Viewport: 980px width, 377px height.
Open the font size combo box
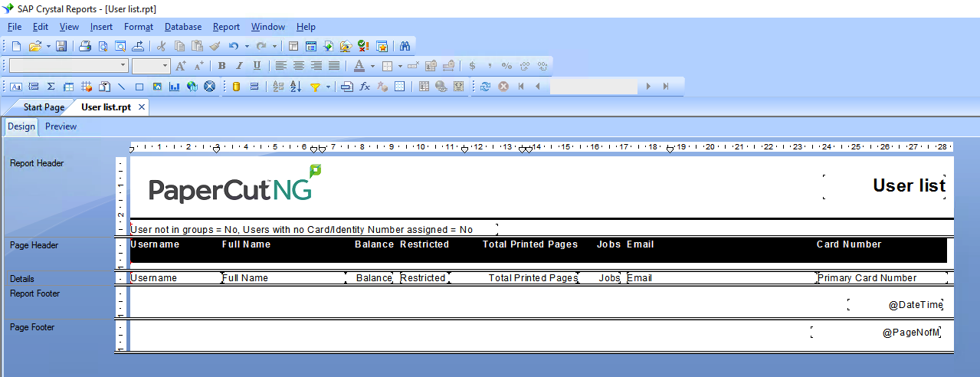[x=150, y=66]
